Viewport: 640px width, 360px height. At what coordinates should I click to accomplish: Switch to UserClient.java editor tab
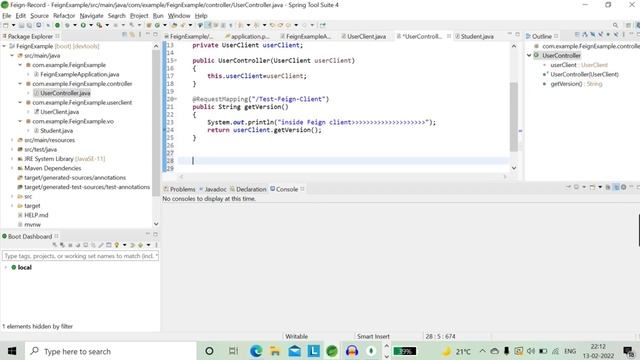click(363, 36)
